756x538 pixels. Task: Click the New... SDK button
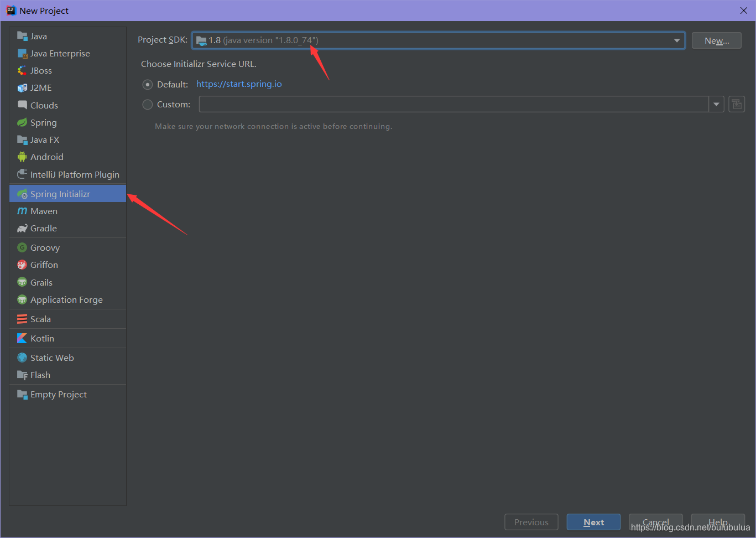pyautogui.click(x=717, y=40)
